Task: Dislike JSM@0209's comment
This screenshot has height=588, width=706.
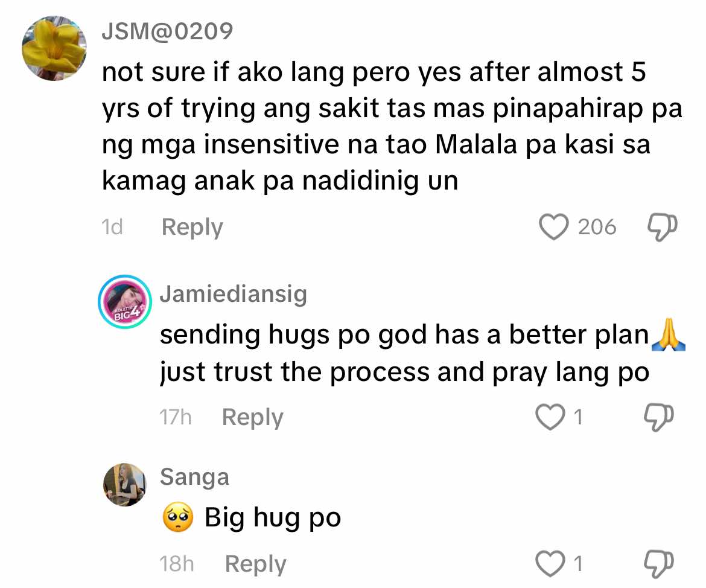Action: pyautogui.click(x=662, y=227)
